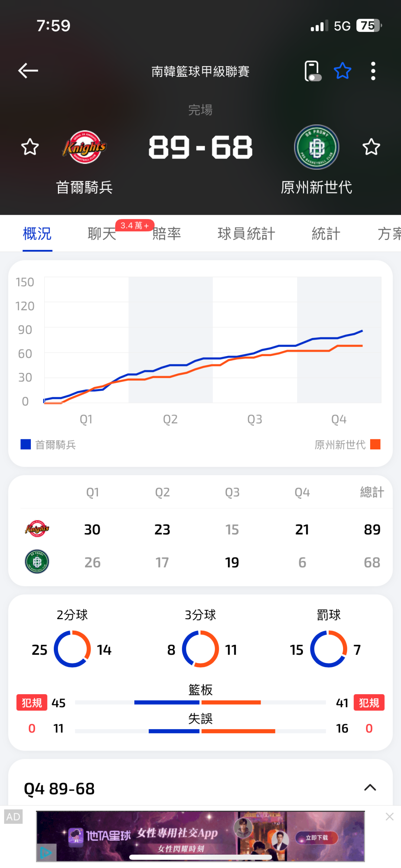401x868 pixels.
Task: Tap the back arrow icon
Action: coord(28,71)
